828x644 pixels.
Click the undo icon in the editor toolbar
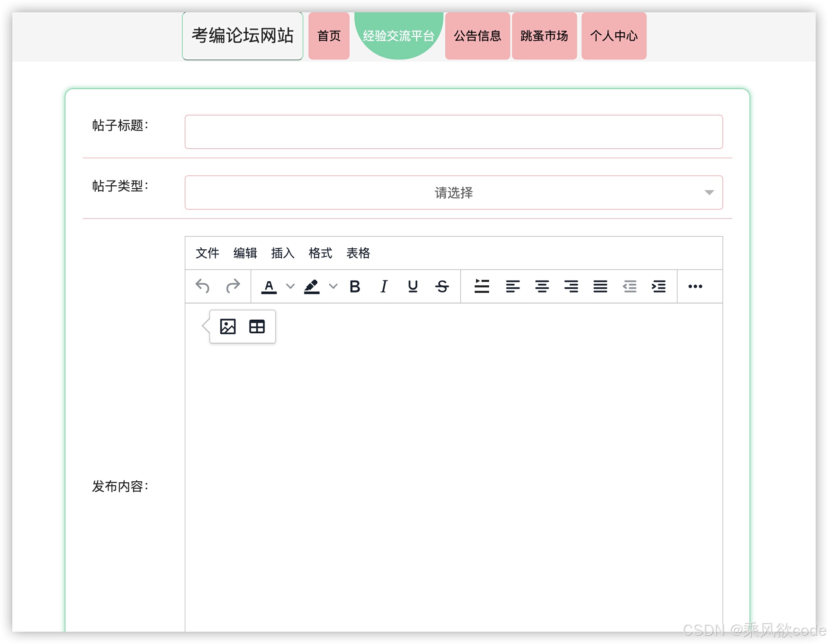[204, 287]
